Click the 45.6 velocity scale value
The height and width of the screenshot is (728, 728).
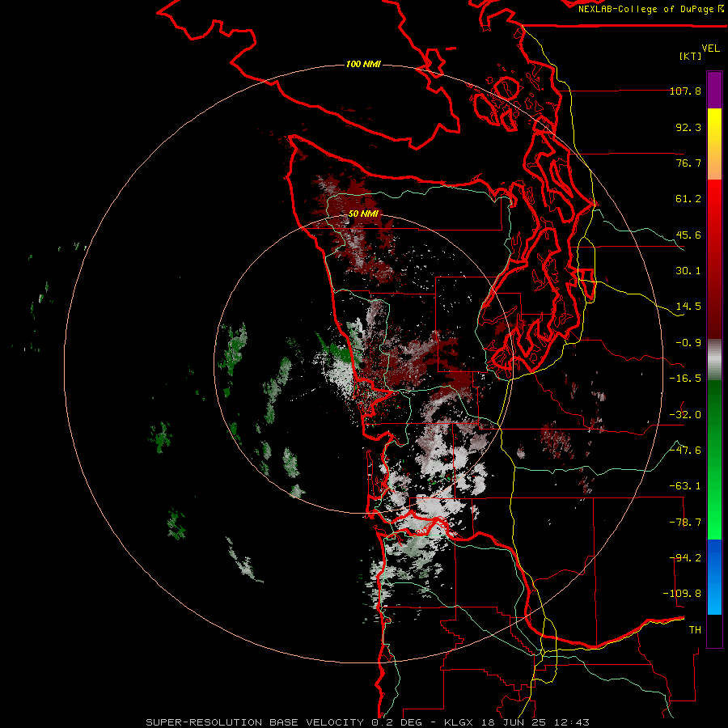click(x=688, y=235)
